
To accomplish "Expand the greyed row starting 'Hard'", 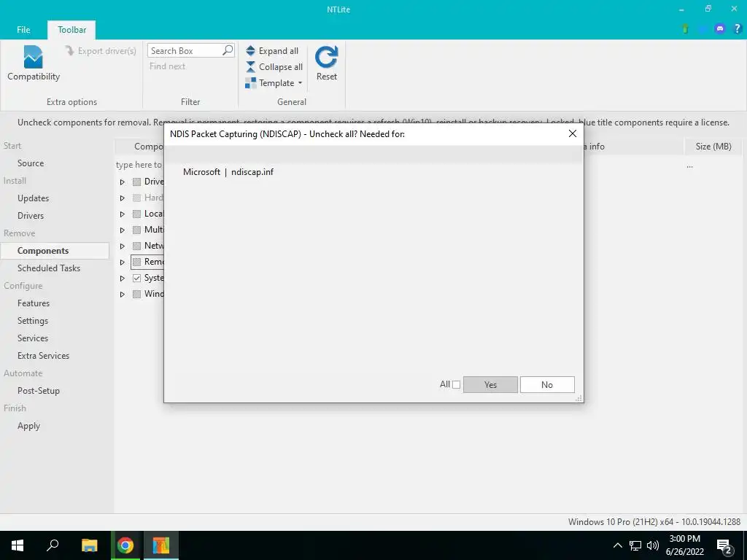I will 123,198.
